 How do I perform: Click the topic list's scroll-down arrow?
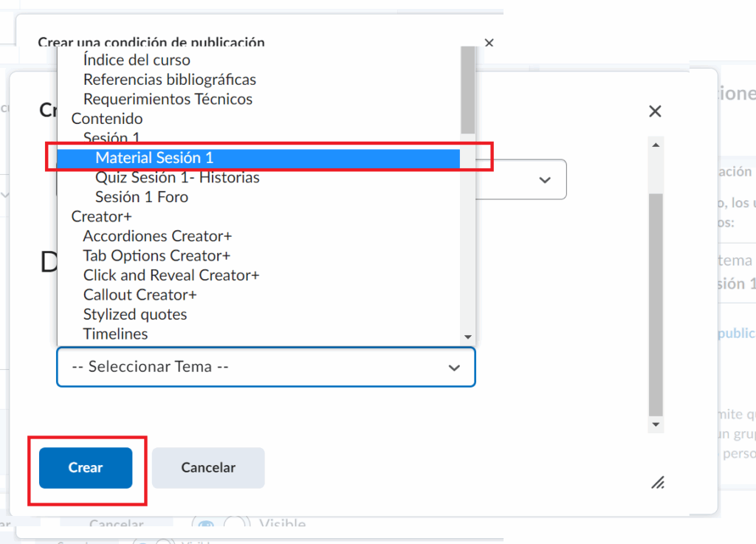pos(467,337)
